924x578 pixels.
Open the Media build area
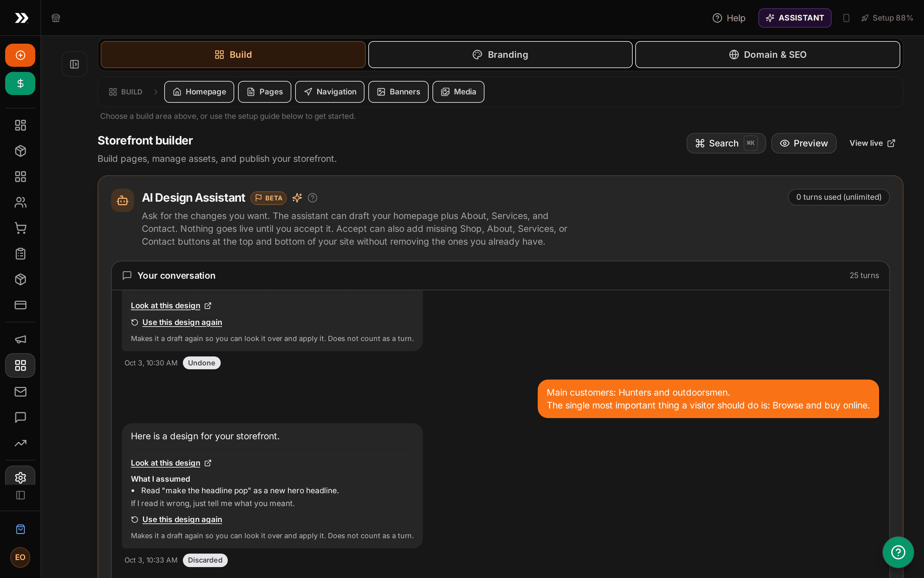(x=458, y=92)
